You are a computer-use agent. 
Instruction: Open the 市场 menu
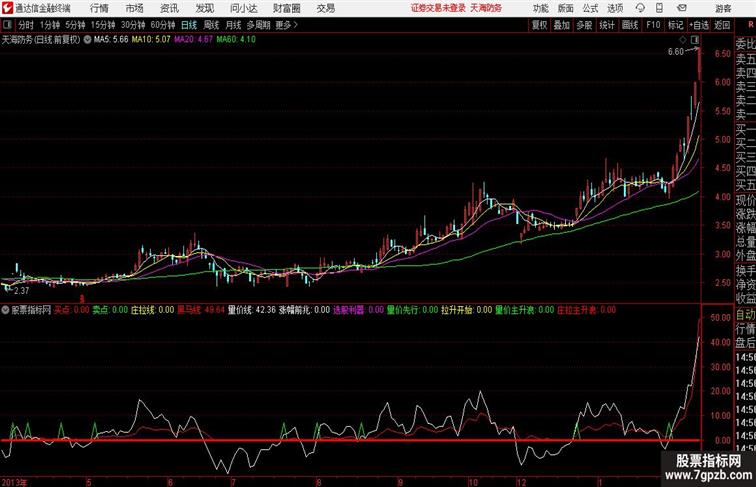coord(134,8)
